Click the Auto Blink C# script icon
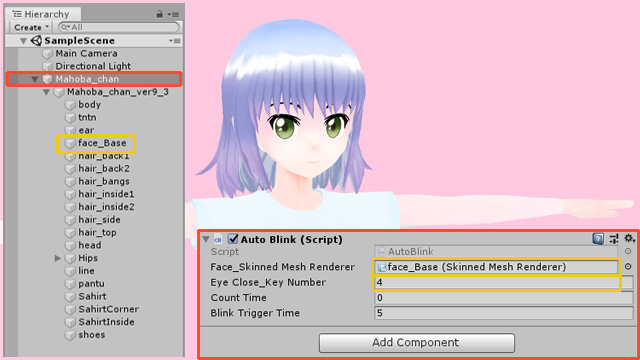The image size is (640, 360). tap(218, 240)
